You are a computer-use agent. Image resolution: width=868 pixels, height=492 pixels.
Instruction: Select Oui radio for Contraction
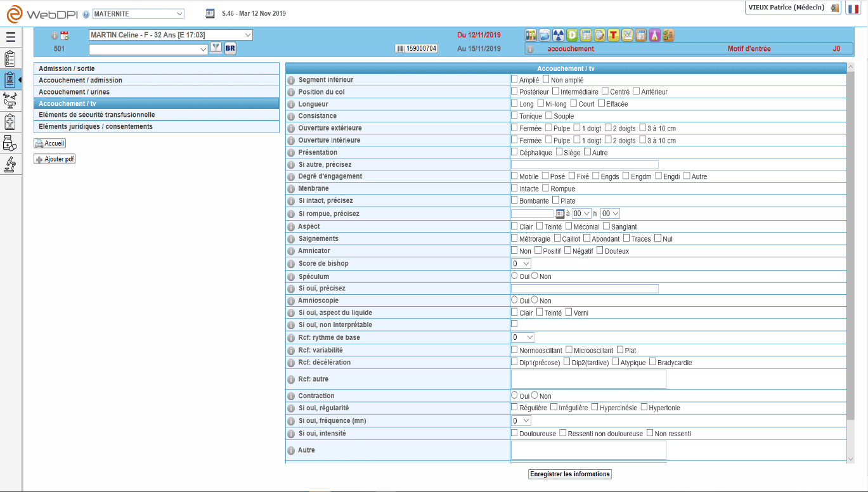(x=515, y=395)
